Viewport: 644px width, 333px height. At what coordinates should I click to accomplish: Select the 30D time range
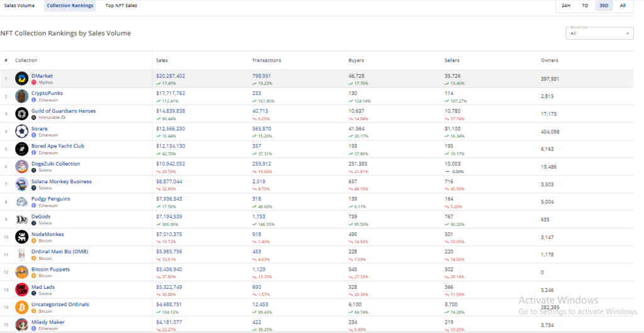coord(604,6)
